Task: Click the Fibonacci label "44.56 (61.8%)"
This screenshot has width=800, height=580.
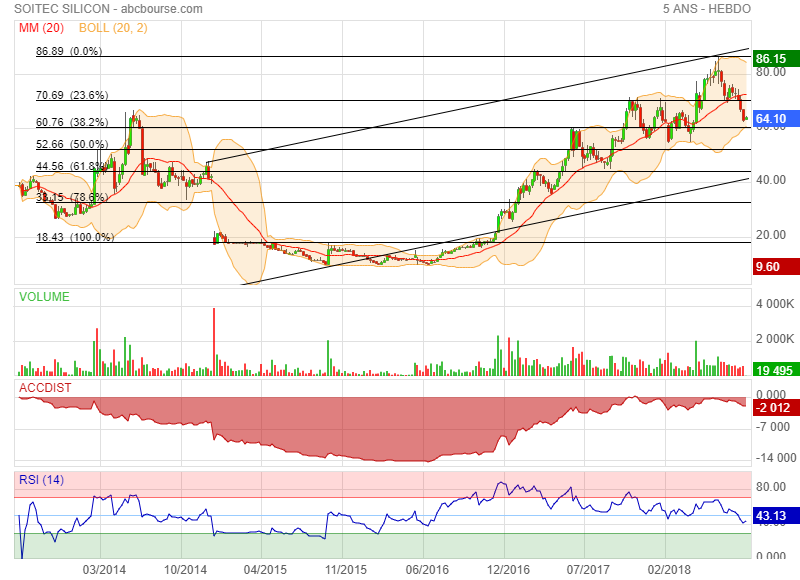Action: (72, 166)
